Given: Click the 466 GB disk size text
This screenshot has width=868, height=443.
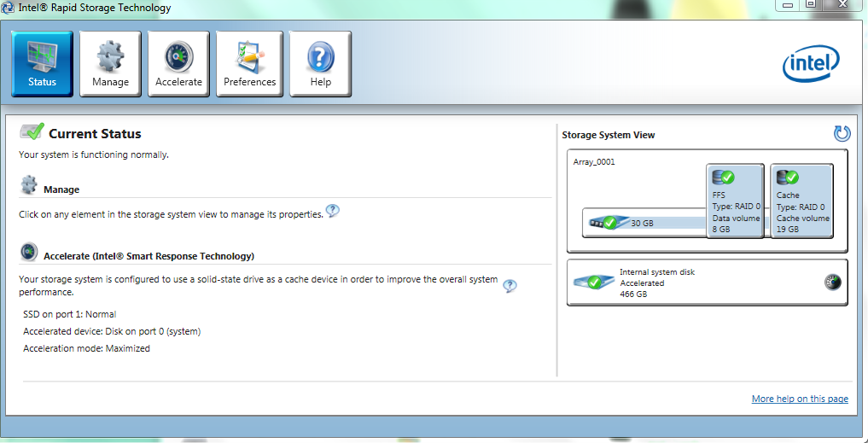Looking at the screenshot, I should pos(633,294).
